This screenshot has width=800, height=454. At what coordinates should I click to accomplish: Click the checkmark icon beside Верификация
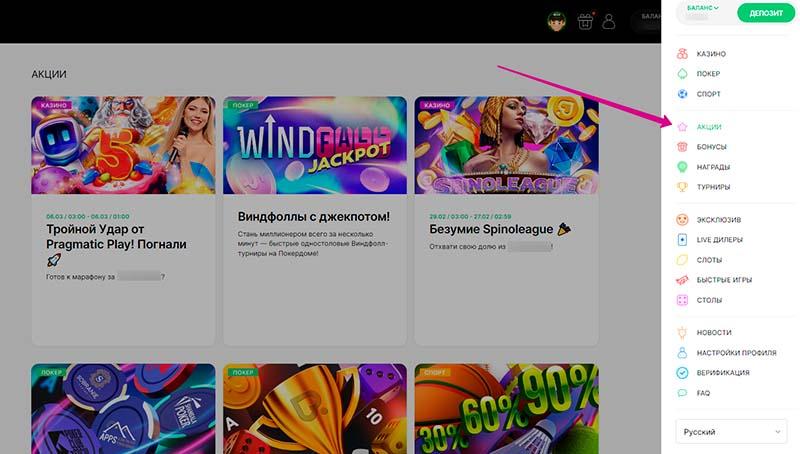(682, 372)
